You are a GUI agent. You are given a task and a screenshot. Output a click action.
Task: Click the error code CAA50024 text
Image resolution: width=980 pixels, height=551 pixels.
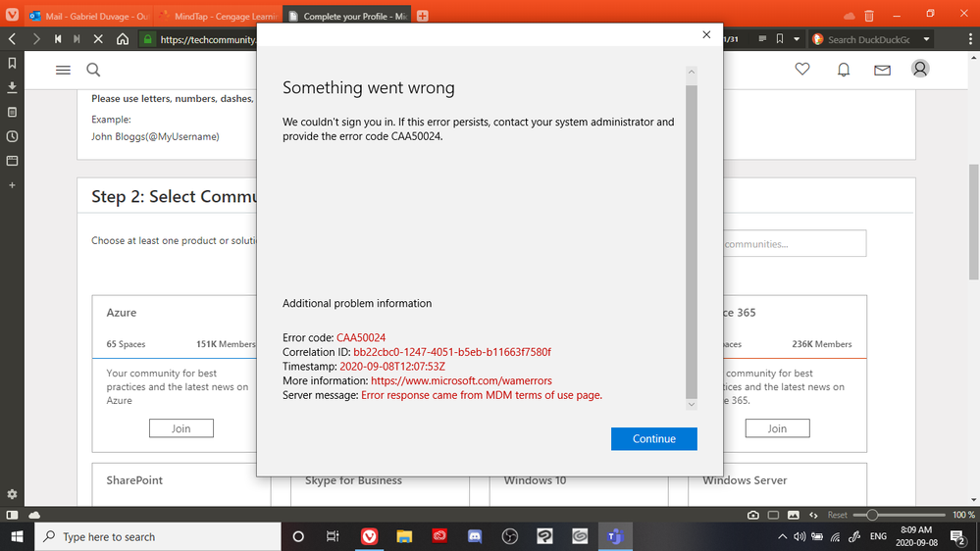point(361,337)
